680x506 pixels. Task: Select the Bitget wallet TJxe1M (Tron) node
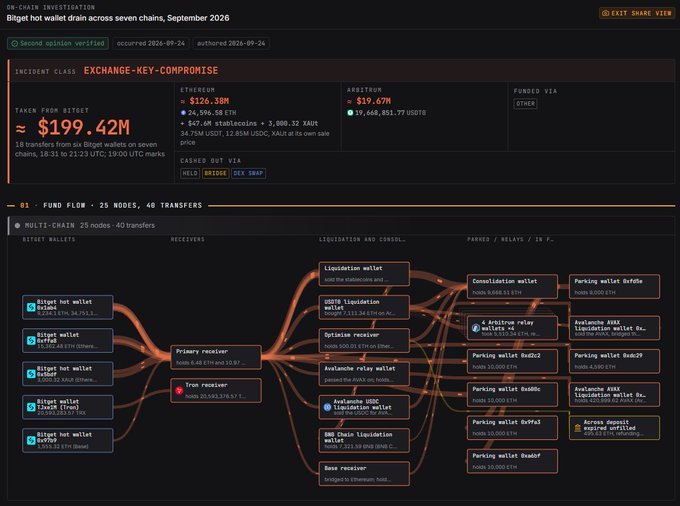68,407
